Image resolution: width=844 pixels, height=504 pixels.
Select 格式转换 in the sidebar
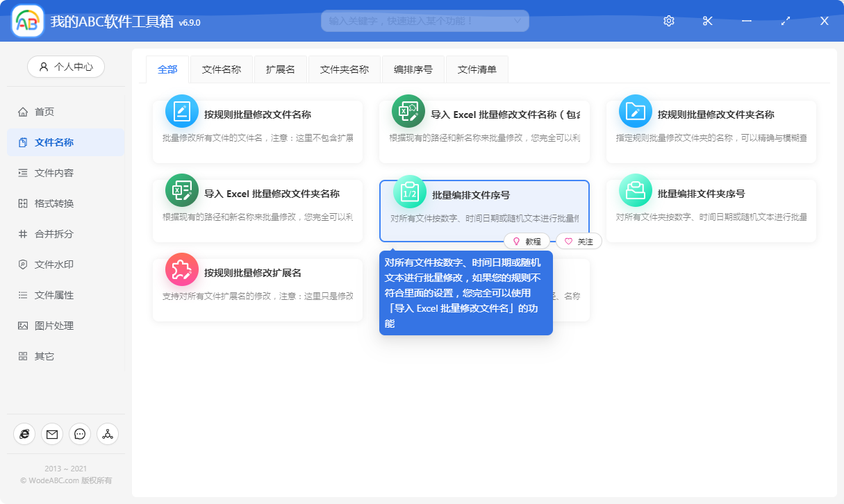(x=54, y=203)
